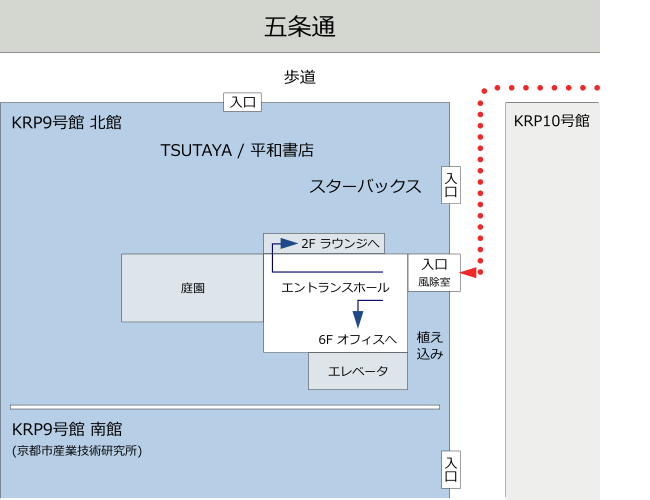650x500 pixels.
Task: Select the エレベータ box
Action: pyautogui.click(x=358, y=371)
